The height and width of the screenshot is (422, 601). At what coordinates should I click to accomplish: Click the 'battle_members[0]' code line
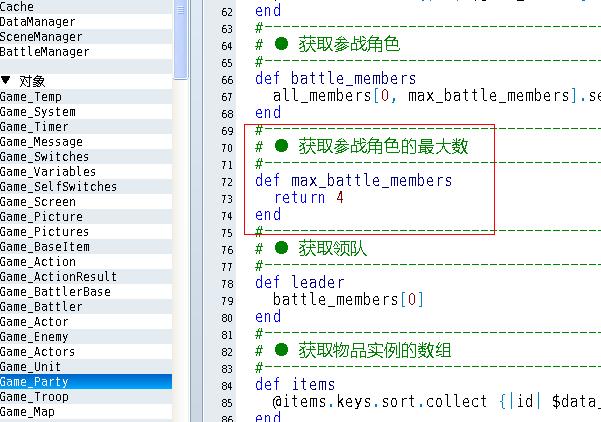[x=348, y=299]
